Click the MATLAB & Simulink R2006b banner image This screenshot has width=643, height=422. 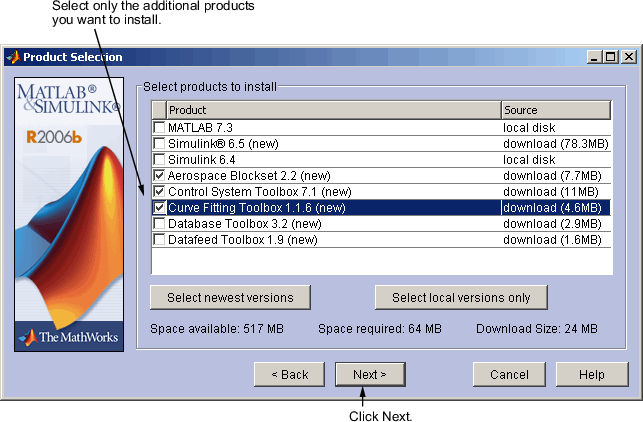[x=69, y=214]
